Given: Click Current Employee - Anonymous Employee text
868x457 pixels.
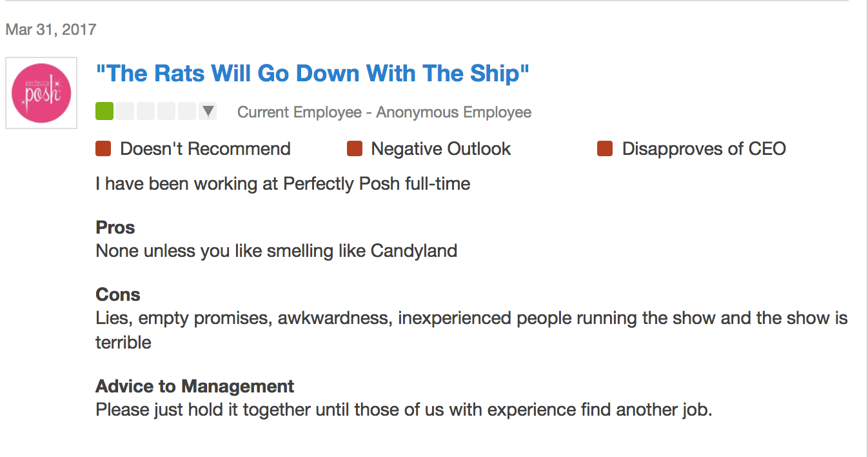Looking at the screenshot, I should coord(384,112).
